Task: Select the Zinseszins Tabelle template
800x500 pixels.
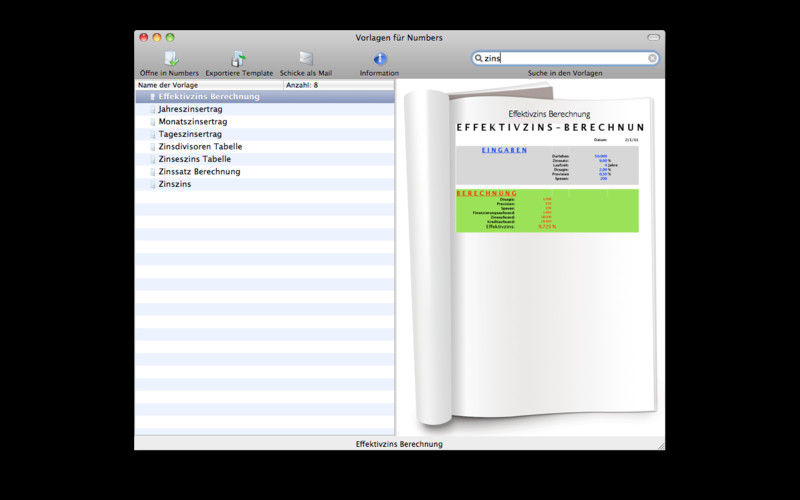Action: [265, 159]
